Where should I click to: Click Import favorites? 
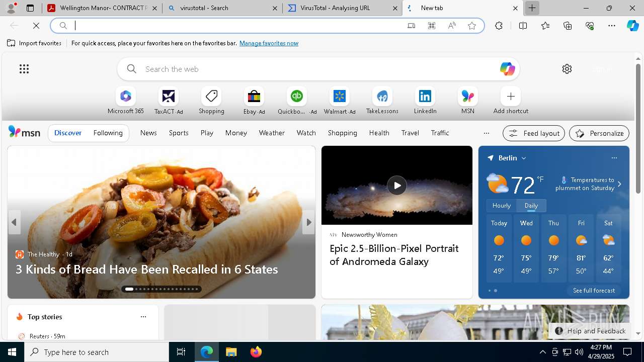pyautogui.click(x=34, y=43)
